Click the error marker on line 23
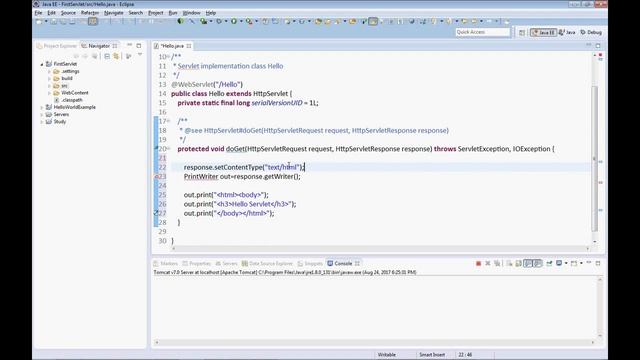Image resolution: width=640 pixels, height=360 pixels. point(156,177)
